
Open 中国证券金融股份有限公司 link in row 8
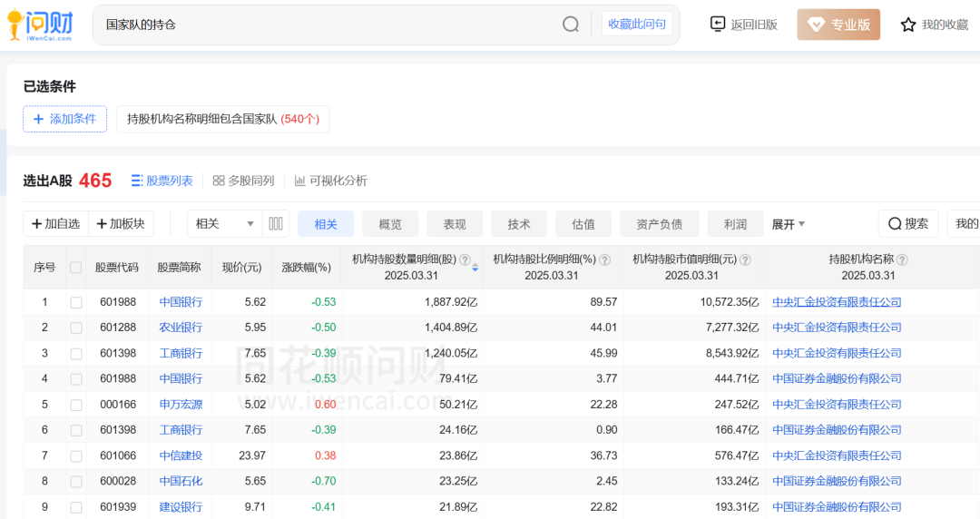(x=837, y=482)
